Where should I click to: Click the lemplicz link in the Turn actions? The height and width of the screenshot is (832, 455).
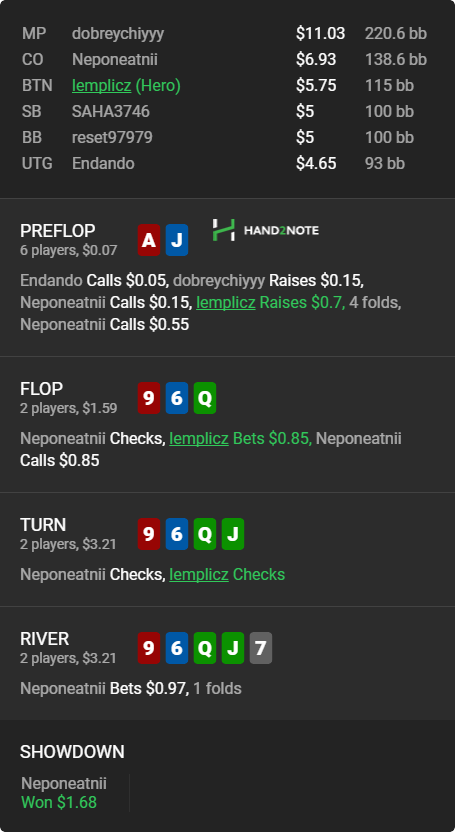[x=199, y=575]
